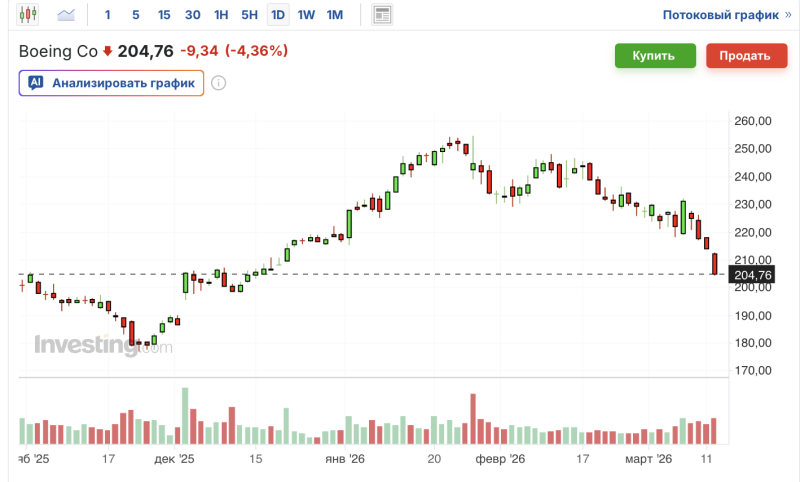Switch to the 1M monthly interval
The height and width of the screenshot is (482, 800).
(x=335, y=15)
